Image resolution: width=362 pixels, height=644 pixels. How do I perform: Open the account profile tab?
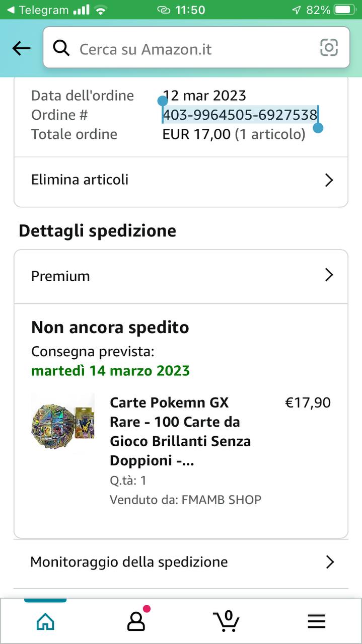tap(136, 622)
